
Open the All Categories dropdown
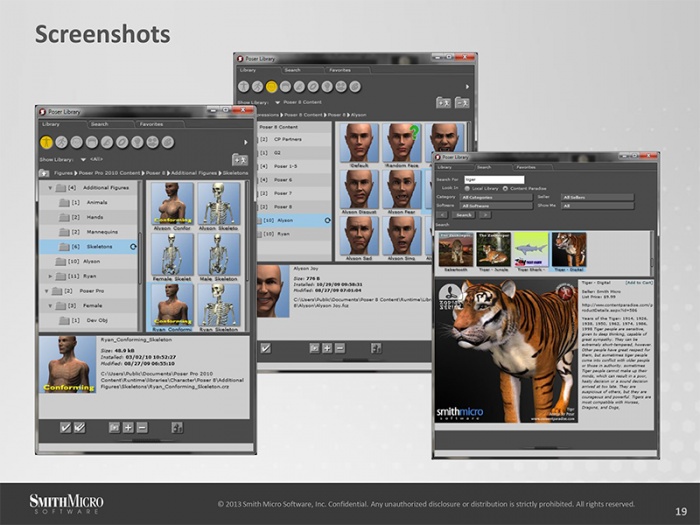(x=496, y=197)
